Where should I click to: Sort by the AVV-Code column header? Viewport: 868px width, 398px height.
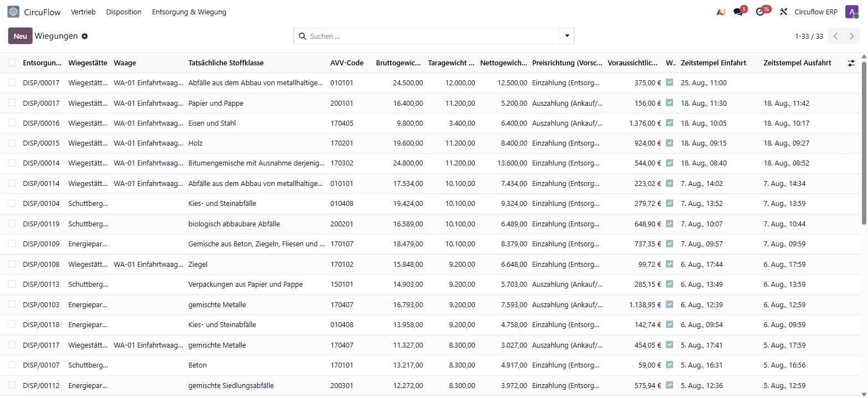tap(347, 63)
